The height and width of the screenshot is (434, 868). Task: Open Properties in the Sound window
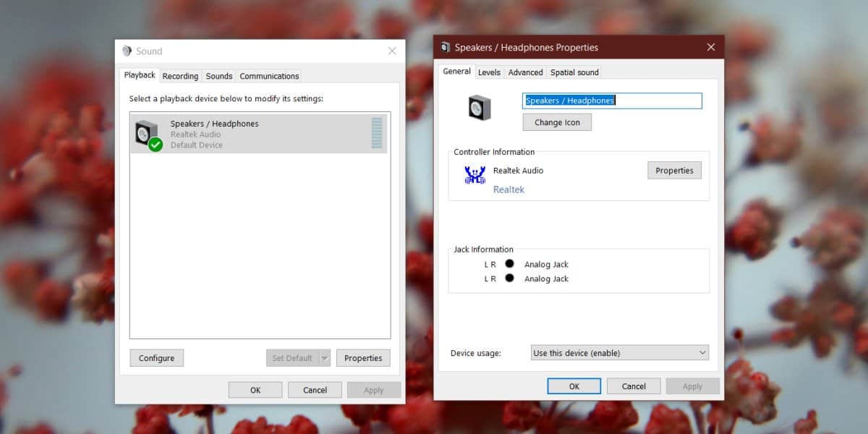coord(363,358)
